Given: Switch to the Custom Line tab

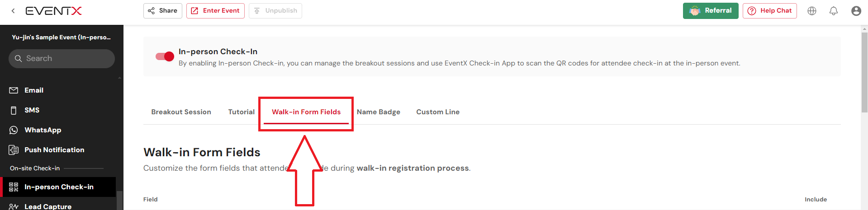Looking at the screenshot, I should (x=438, y=112).
